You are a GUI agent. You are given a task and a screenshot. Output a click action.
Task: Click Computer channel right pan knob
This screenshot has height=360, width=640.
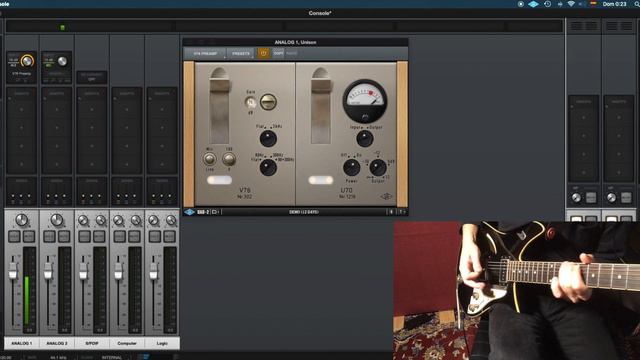click(x=136, y=221)
